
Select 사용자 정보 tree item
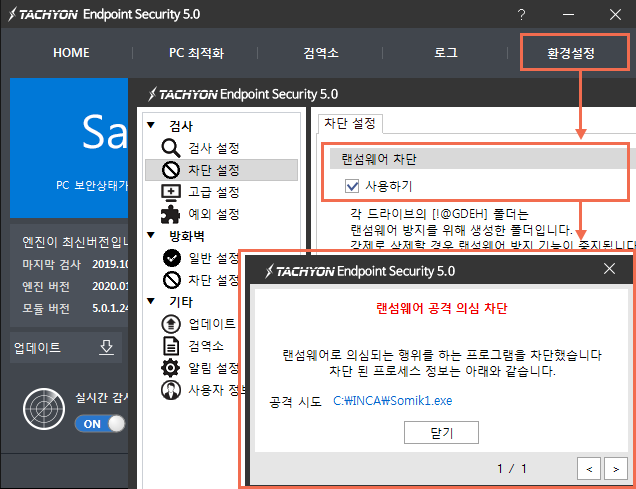(x=217, y=390)
